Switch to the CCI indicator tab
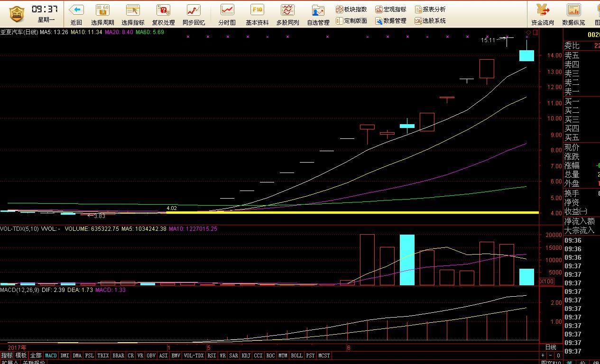The height and width of the screenshot is (364, 600). (x=258, y=355)
